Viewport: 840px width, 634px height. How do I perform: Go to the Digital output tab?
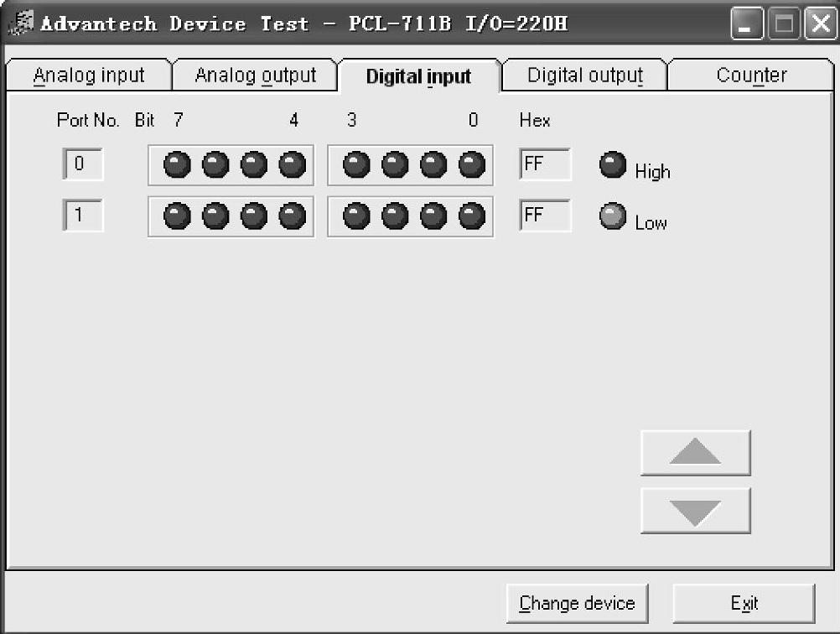585,75
